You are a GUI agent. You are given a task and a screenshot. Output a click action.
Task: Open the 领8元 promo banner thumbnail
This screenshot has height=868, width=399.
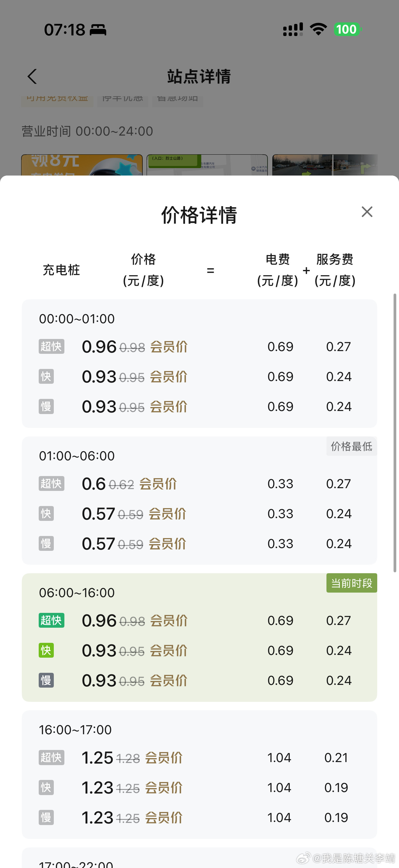tap(82, 165)
